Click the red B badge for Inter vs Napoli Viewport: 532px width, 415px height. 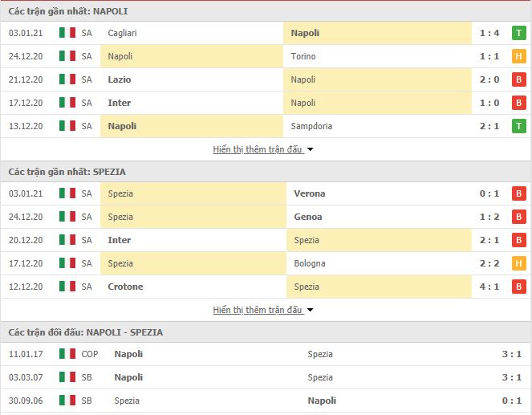(519, 103)
